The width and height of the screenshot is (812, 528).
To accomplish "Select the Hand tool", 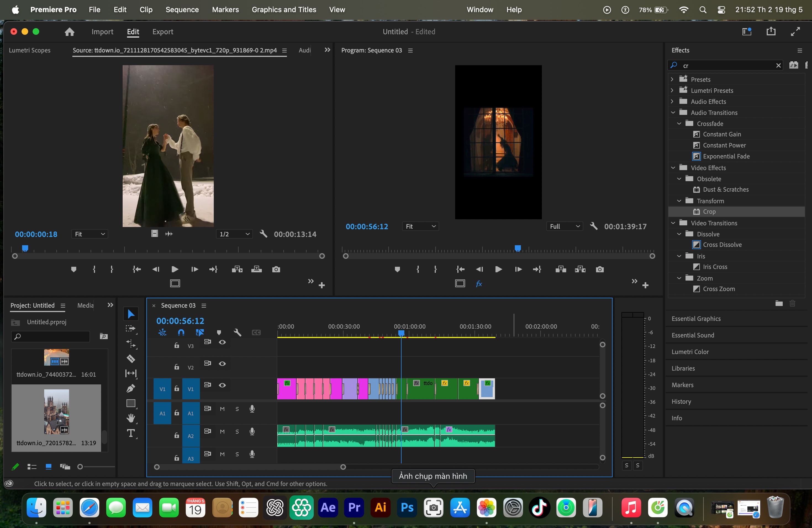I will (x=131, y=418).
